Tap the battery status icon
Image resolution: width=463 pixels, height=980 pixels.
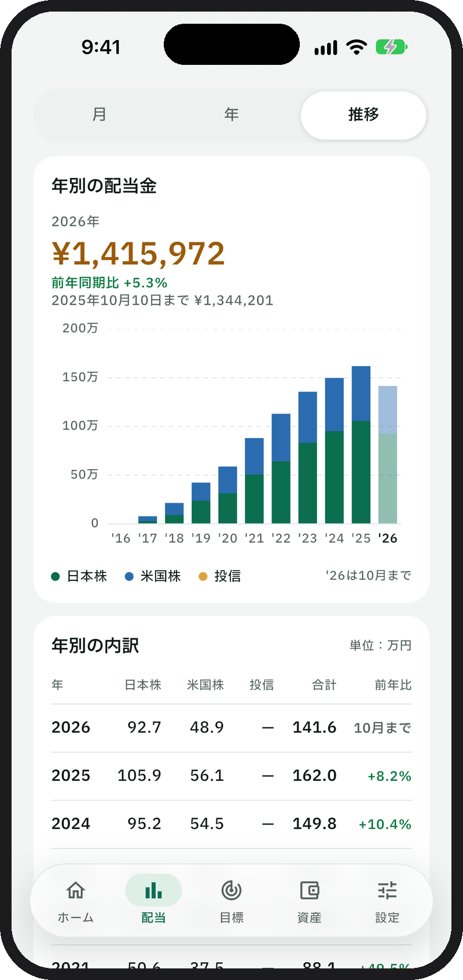click(x=392, y=47)
